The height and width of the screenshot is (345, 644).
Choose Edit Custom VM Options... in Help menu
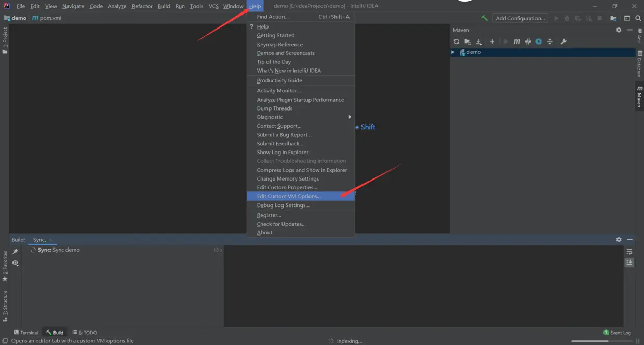coord(301,196)
